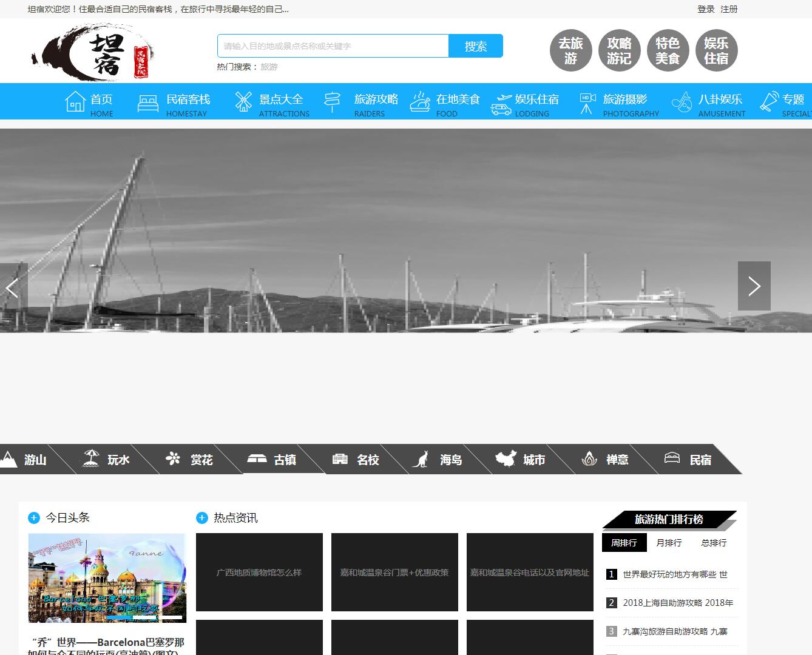Open ranking item 九寨沟旅游自助游攻略
812x655 pixels.
[x=675, y=631]
